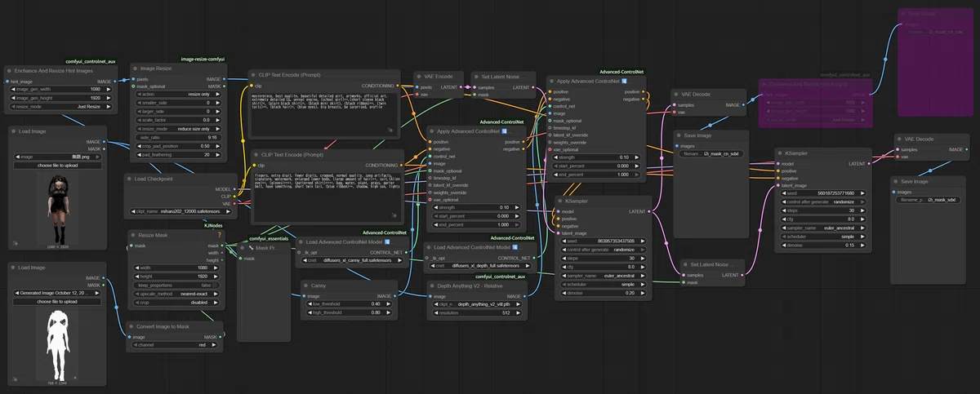The image size is (980, 394).
Task: Click the resolution field showing 512
Action: click(476, 312)
